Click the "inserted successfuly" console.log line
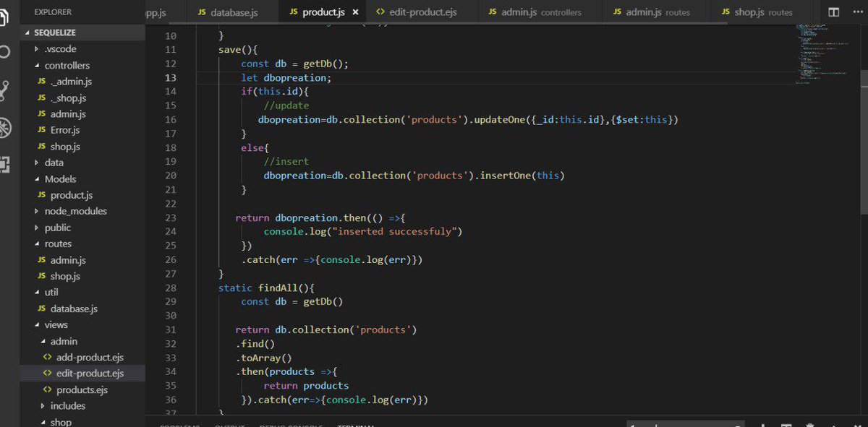Viewport: 868px width, 427px height. point(362,231)
